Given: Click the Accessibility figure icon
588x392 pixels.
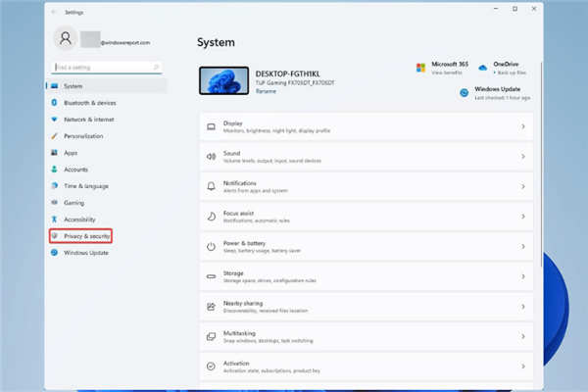Looking at the screenshot, I should (54, 220).
